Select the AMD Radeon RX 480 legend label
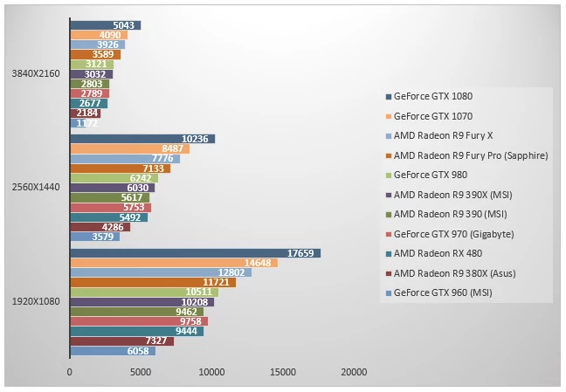The width and height of the screenshot is (566, 392). [x=438, y=253]
